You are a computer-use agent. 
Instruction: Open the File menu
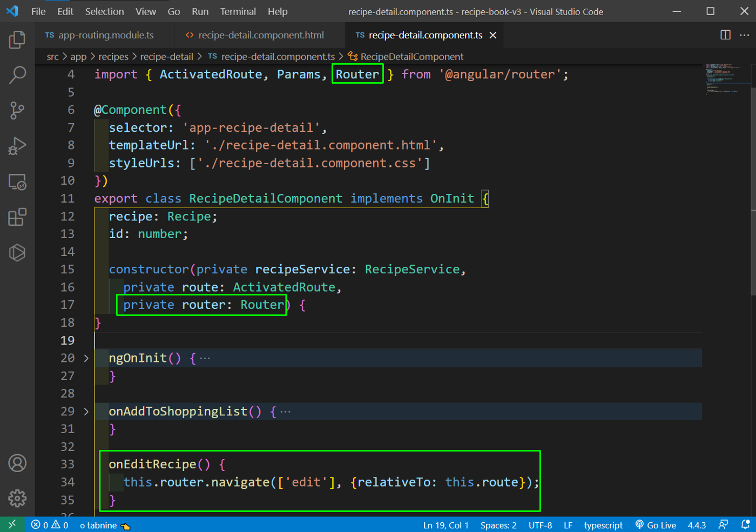38,11
